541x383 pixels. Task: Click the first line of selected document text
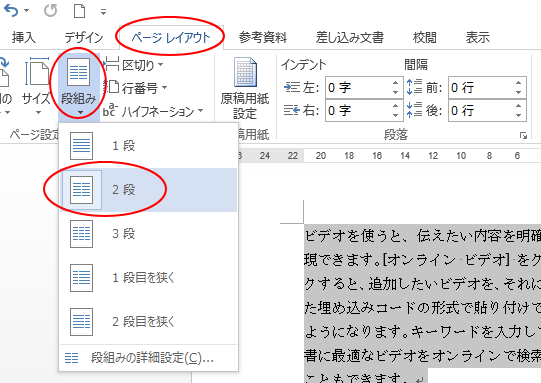[x=423, y=236]
